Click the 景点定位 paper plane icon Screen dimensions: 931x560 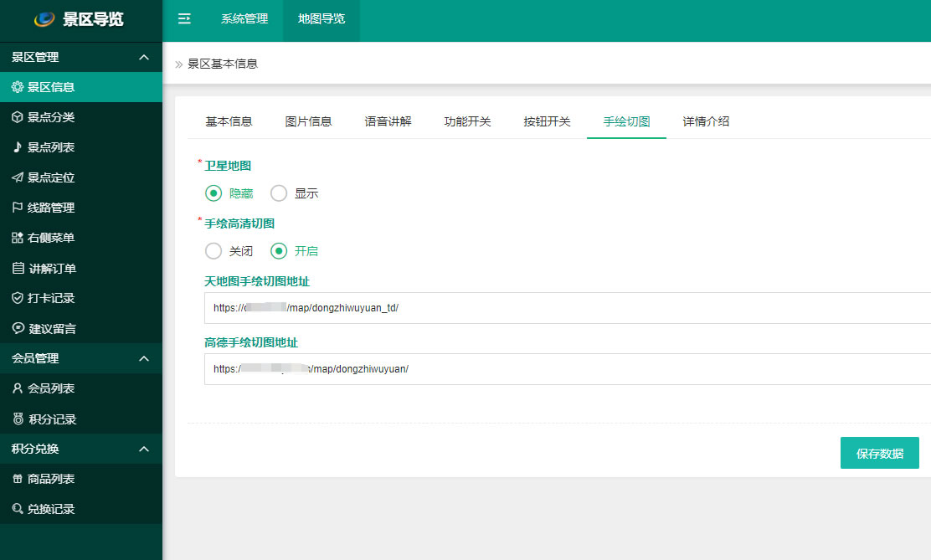pyautogui.click(x=18, y=177)
